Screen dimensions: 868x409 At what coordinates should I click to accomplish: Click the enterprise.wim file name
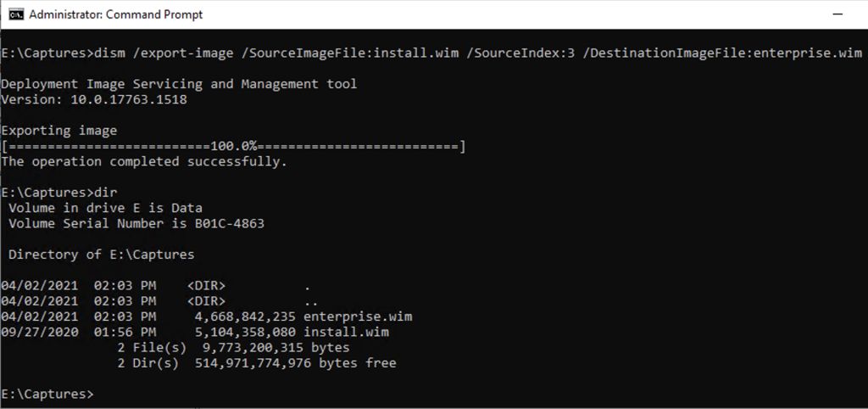[358, 317]
